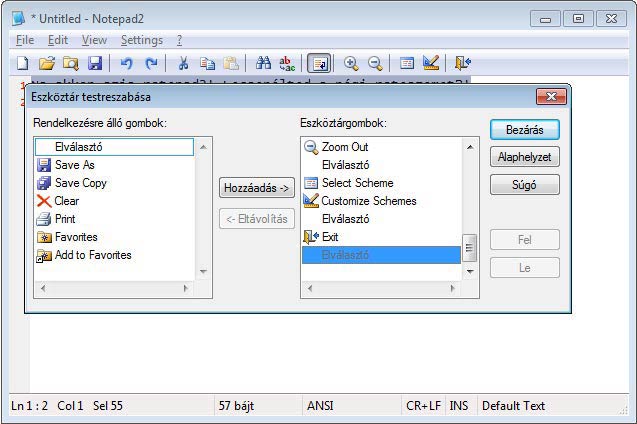Screen dimensions: 637x424
Task: Select Elválasztó at top of available list
Action: point(115,147)
